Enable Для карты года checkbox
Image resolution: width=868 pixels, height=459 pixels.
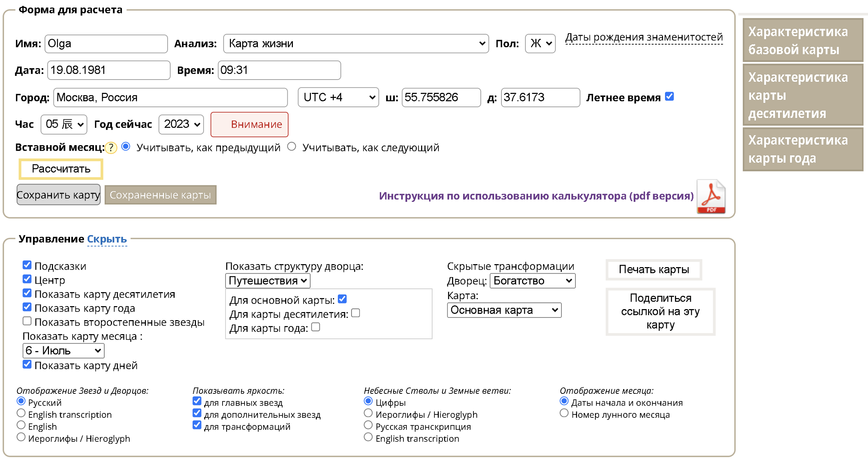316,327
